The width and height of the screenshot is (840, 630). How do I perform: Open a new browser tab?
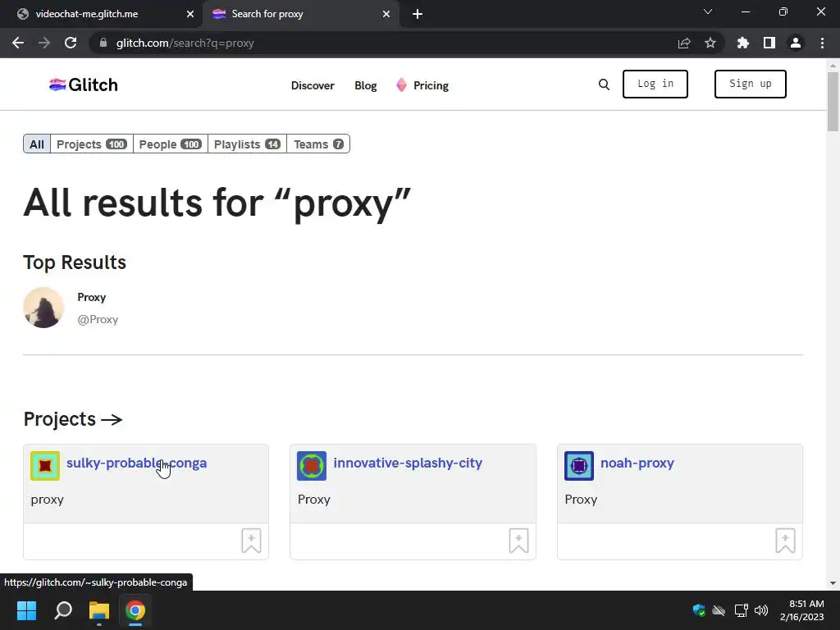[x=418, y=15]
